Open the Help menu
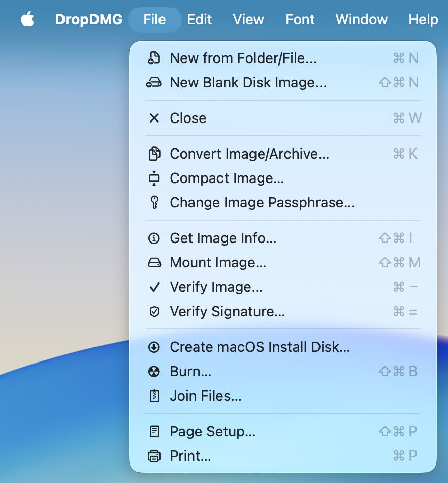448x483 pixels. (x=423, y=19)
